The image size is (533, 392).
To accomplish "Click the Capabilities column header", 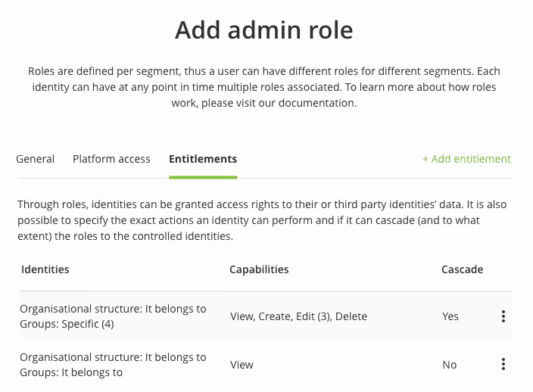I will [259, 269].
